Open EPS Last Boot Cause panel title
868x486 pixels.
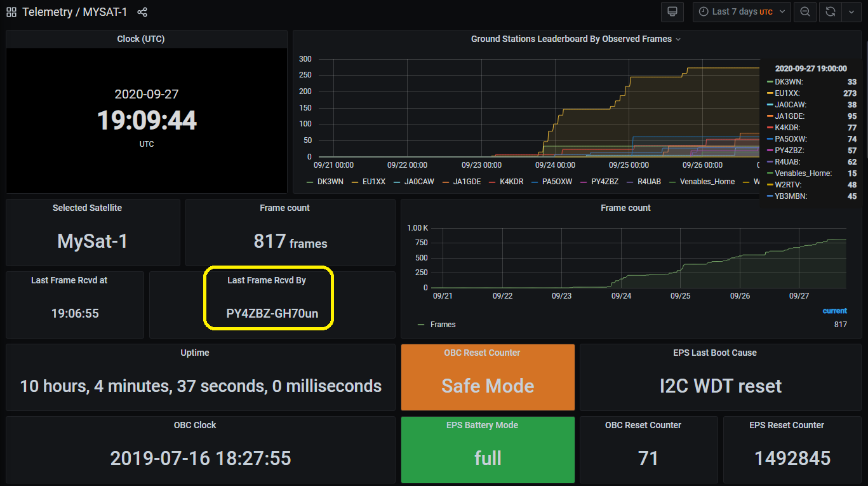click(x=715, y=353)
